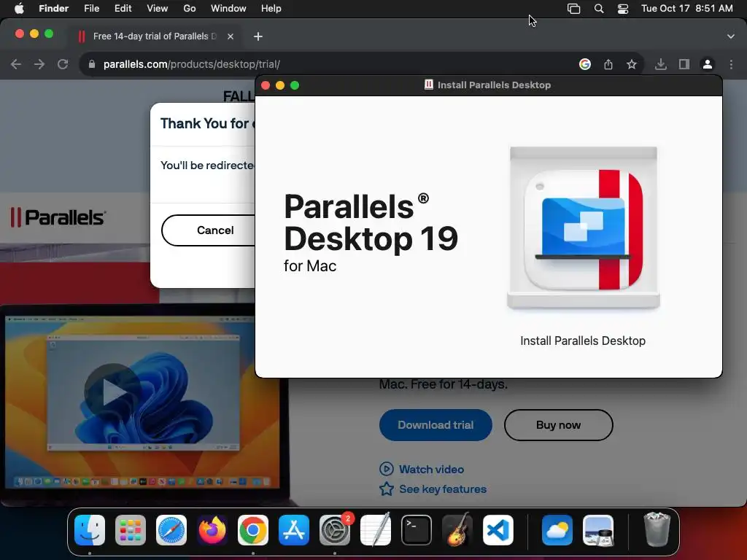Screen dimensions: 747x560
Task: Open Visual Studio Code from Dock
Action: pos(498,530)
